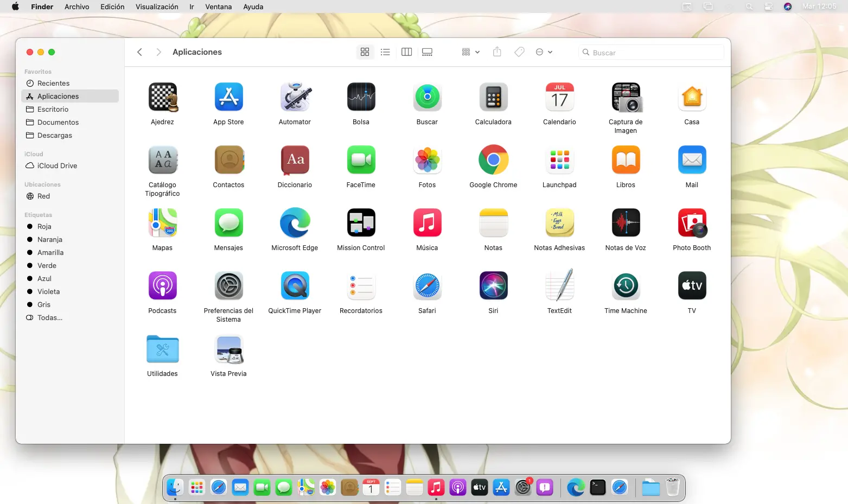Viewport: 848px width, 504px height.
Task: Select the Microsoft Edge icon in Finder
Action: click(295, 223)
